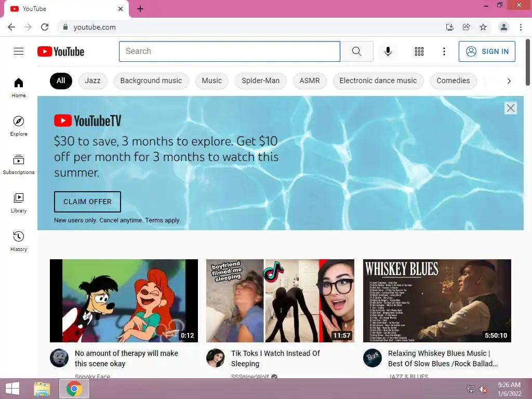Click the SSSniperWolf channel avatar
The height and width of the screenshot is (399, 532).
click(216, 358)
